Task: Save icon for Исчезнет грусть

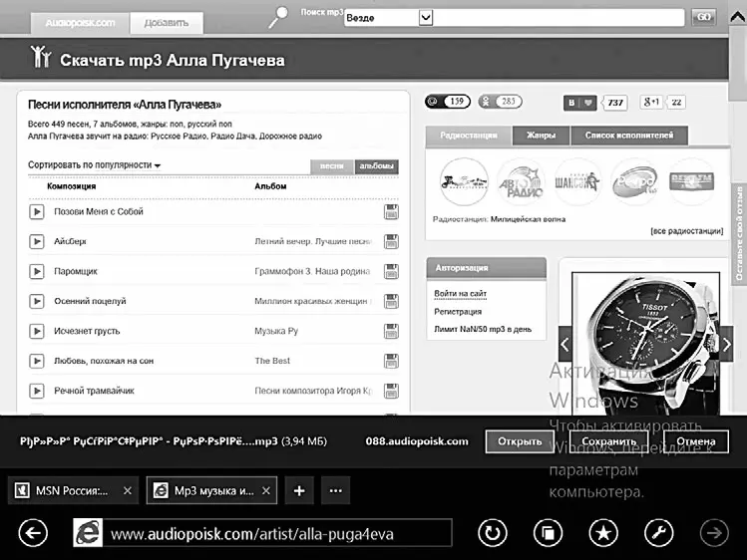Action: (x=391, y=331)
